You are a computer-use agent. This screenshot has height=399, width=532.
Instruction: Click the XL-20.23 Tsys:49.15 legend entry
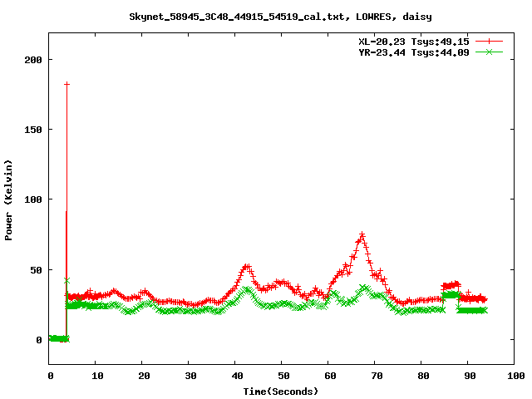tap(414, 42)
